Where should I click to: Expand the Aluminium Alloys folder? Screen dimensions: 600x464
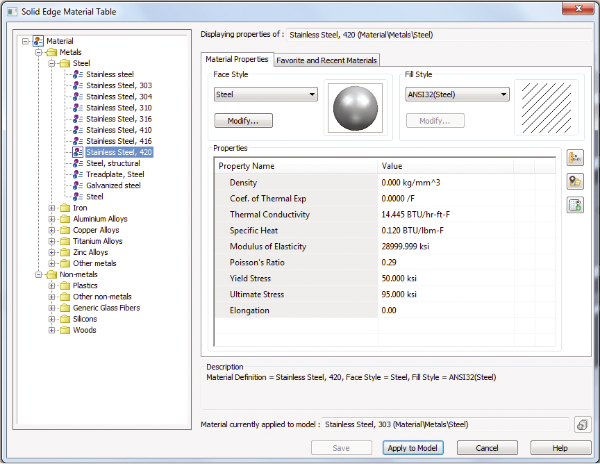tap(52, 219)
